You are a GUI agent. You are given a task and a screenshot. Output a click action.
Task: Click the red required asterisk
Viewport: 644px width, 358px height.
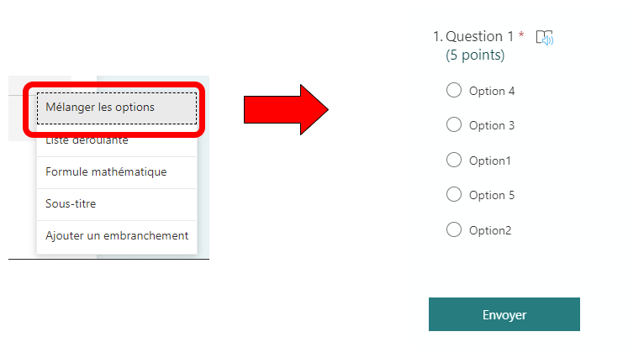(x=521, y=36)
